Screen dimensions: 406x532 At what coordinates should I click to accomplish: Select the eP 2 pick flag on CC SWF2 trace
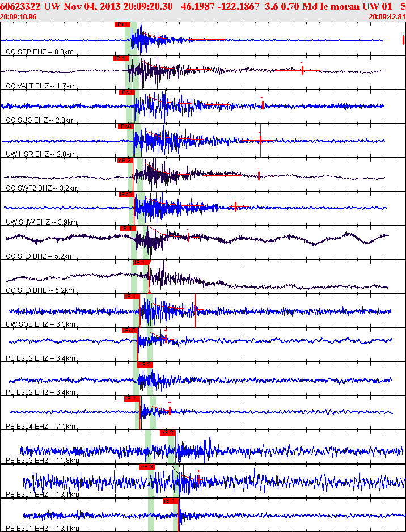pyautogui.click(x=125, y=161)
